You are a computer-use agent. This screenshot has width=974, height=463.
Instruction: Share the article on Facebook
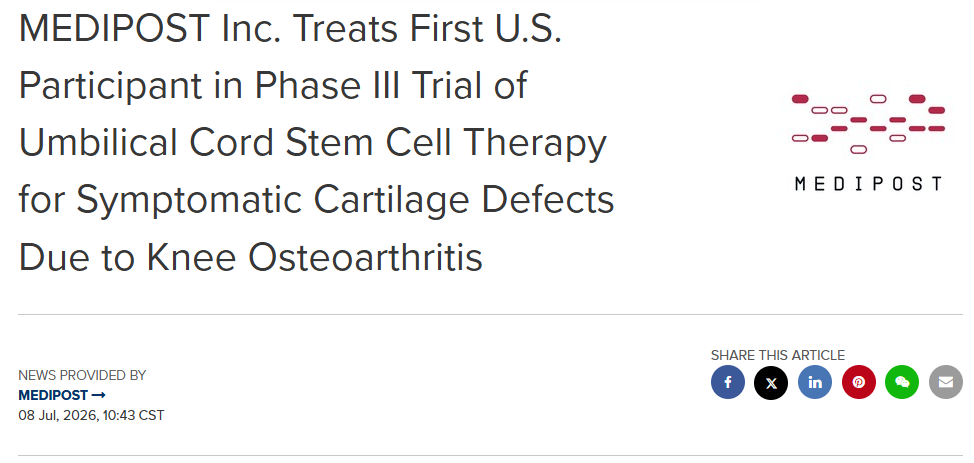coord(727,382)
